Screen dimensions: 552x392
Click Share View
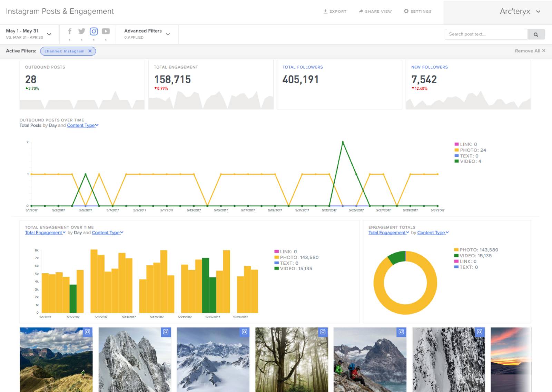tap(375, 11)
